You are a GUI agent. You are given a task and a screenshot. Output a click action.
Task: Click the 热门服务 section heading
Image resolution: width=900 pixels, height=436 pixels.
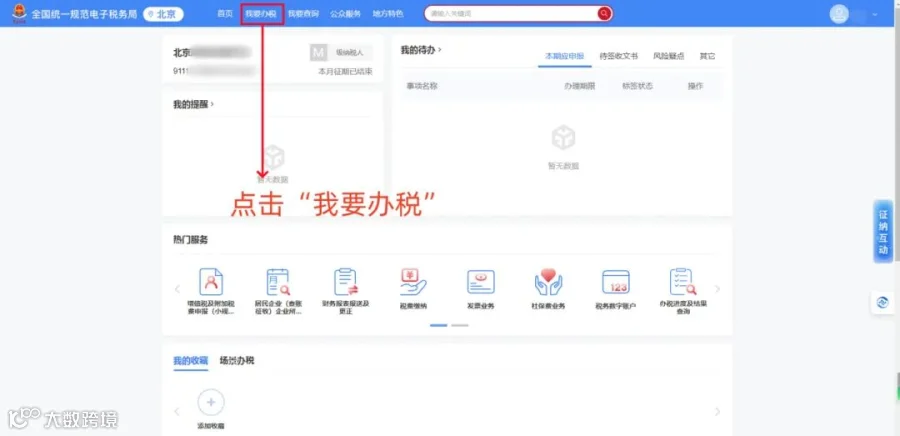click(x=191, y=240)
